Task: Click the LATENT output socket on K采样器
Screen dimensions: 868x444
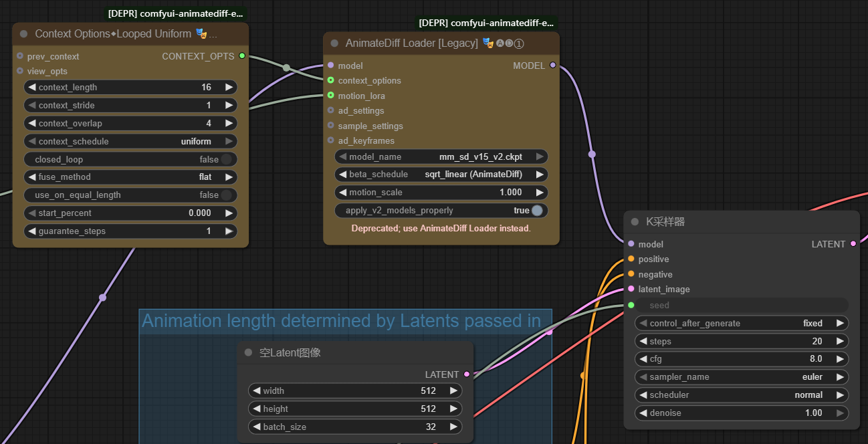Action: pos(853,244)
